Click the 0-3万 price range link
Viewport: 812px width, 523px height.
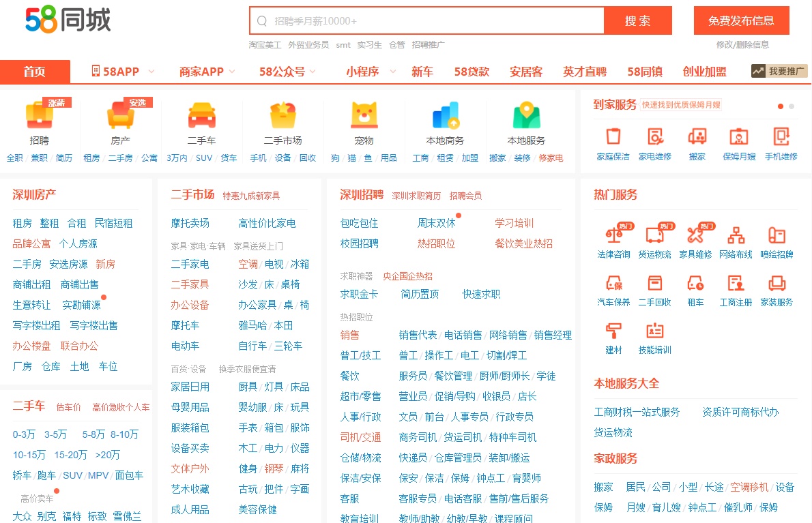25,434
